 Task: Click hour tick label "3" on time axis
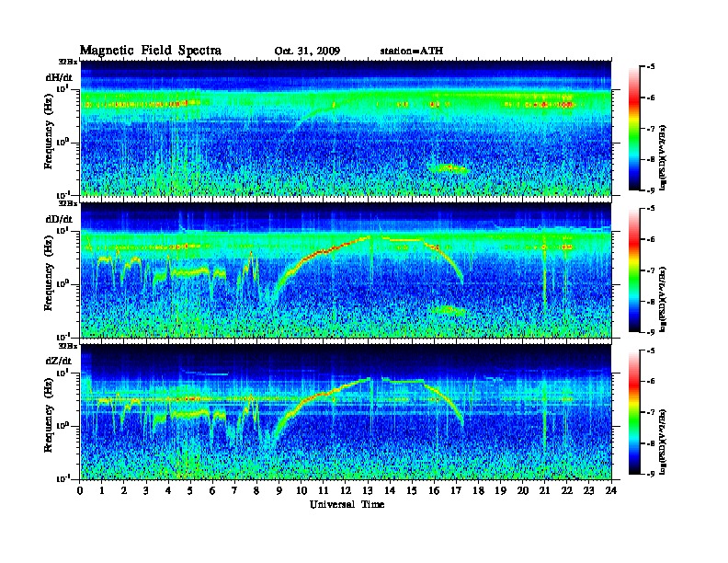click(x=146, y=491)
